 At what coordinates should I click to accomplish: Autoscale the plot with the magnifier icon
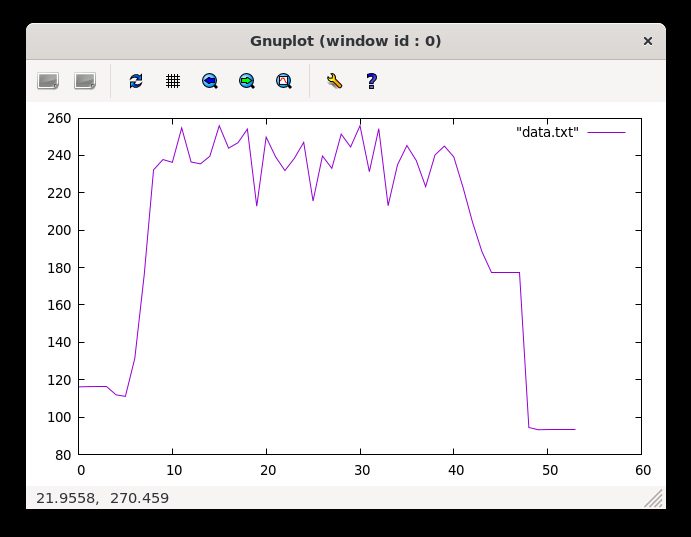tap(284, 81)
